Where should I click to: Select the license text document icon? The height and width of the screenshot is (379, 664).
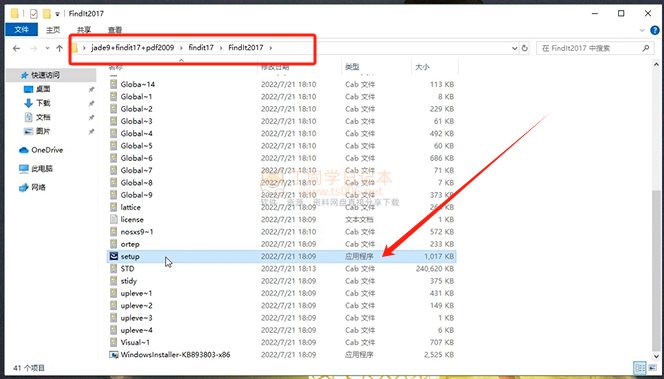[x=113, y=219]
